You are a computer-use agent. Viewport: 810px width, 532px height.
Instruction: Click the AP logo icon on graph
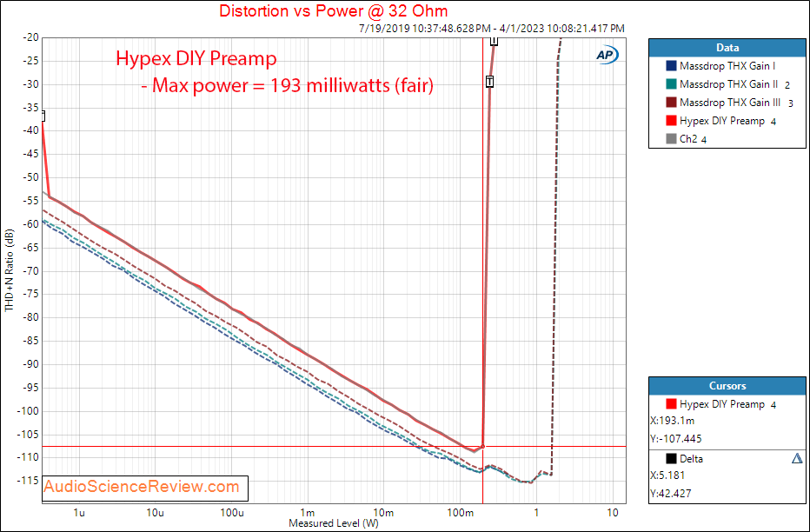point(607,56)
